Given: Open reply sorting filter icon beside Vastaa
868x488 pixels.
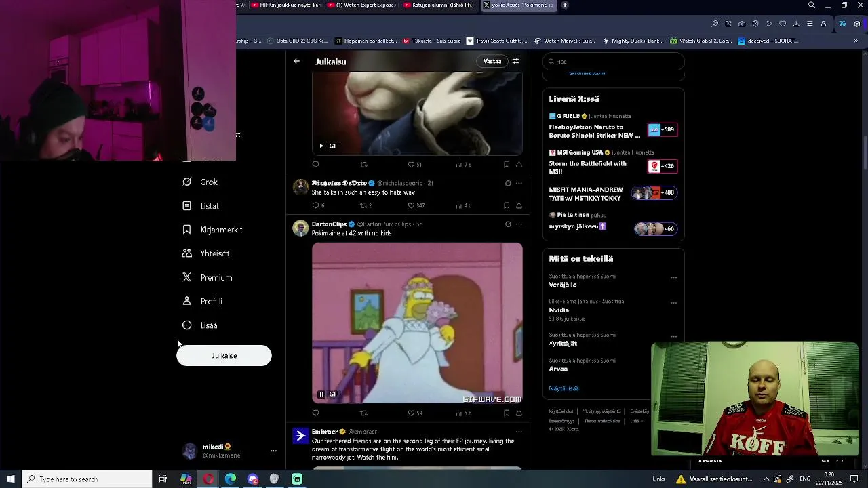Looking at the screenshot, I should [515, 61].
